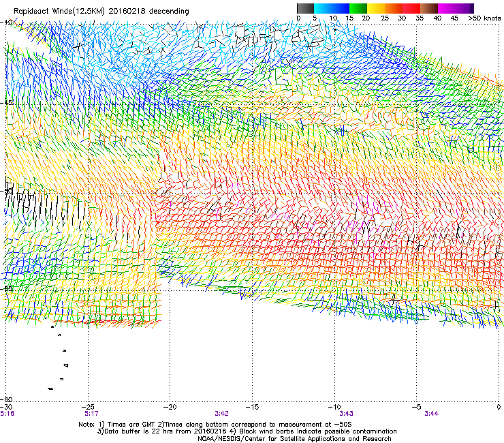Click the legend scale label '10'
This screenshot has height=443, width=504.
pyautogui.click(x=333, y=18)
